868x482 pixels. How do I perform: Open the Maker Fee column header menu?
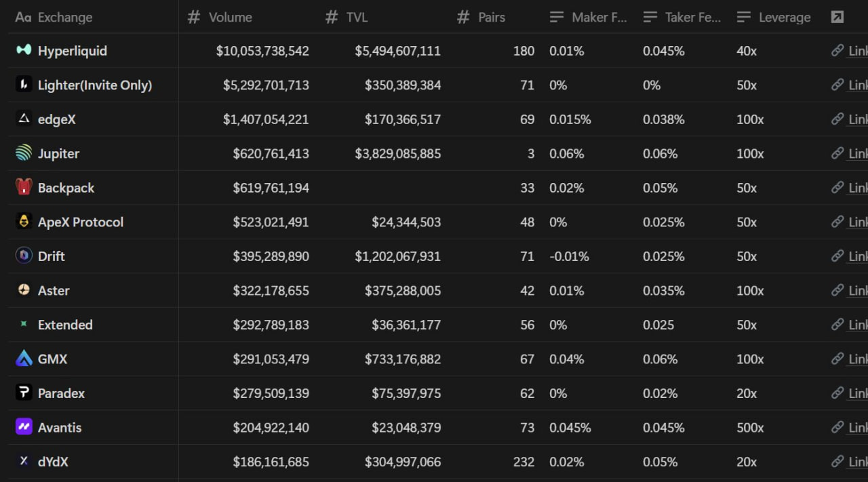click(x=589, y=17)
